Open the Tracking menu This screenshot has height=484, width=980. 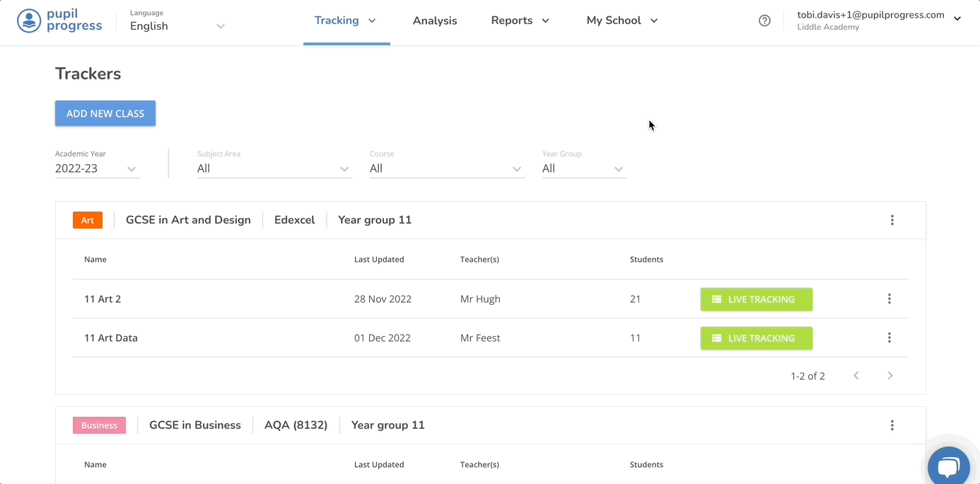346,21
